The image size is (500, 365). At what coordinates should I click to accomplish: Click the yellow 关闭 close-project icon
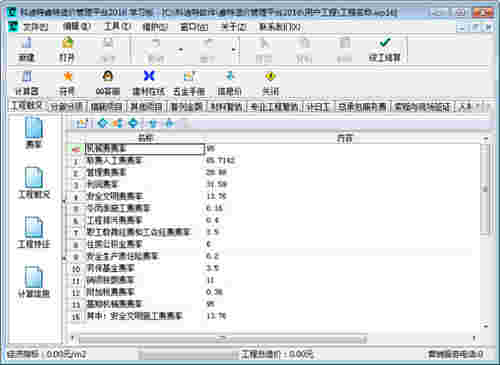(270, 83)
